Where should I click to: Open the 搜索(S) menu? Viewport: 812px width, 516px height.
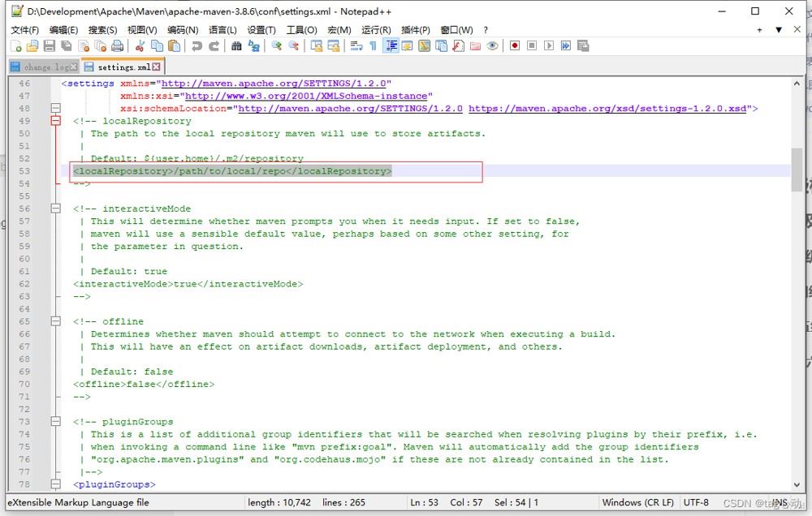(102, 30)
